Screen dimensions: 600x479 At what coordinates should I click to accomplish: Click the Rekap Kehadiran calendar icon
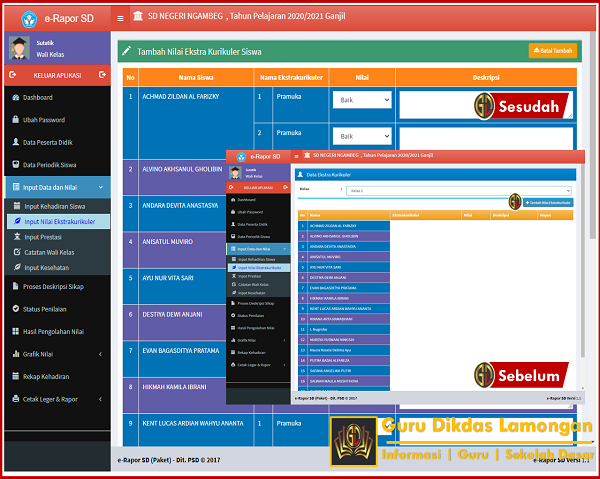[16, 376]
